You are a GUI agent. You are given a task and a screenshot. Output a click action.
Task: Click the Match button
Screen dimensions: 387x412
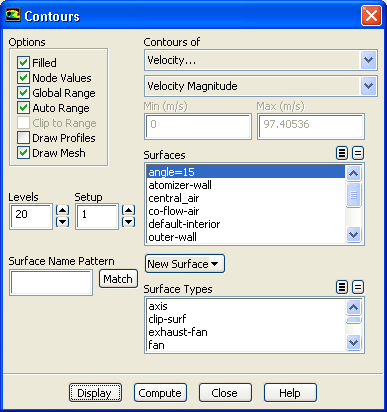tap(118, 279)
